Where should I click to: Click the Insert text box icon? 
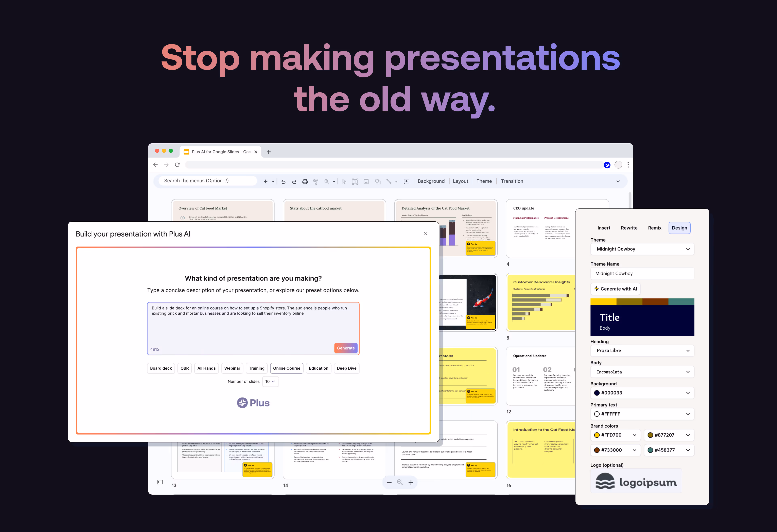(355, 181)
